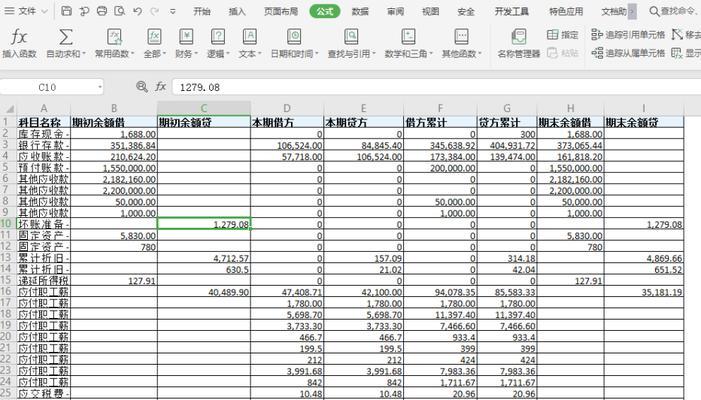
Task: Click the Print icon in quick toolbar
Action: [102, 11]
